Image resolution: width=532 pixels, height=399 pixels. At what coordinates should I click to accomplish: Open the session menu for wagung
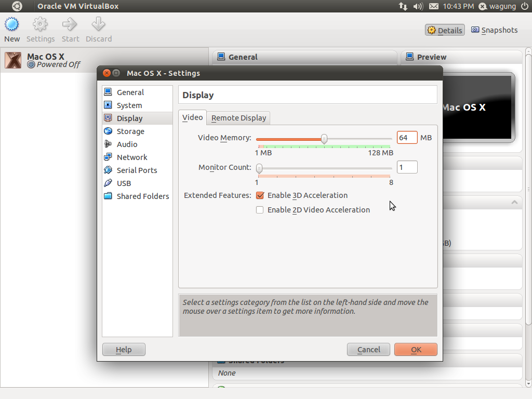pyautogui.click(x=499, y=6)
